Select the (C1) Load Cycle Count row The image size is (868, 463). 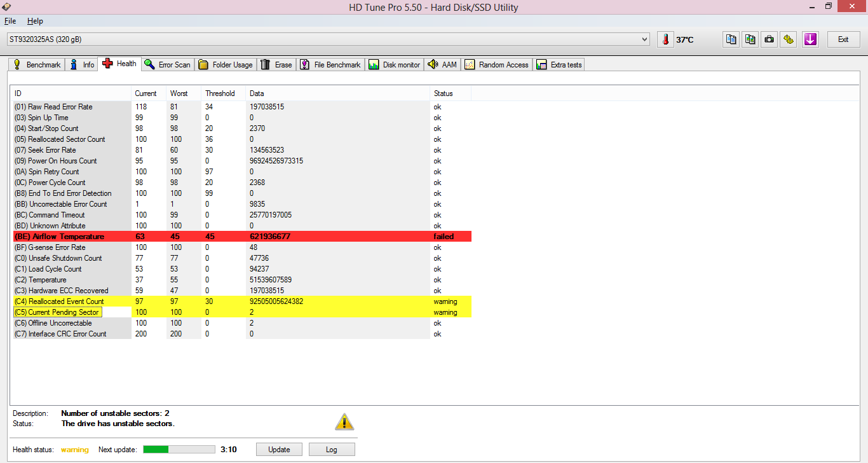242,269
